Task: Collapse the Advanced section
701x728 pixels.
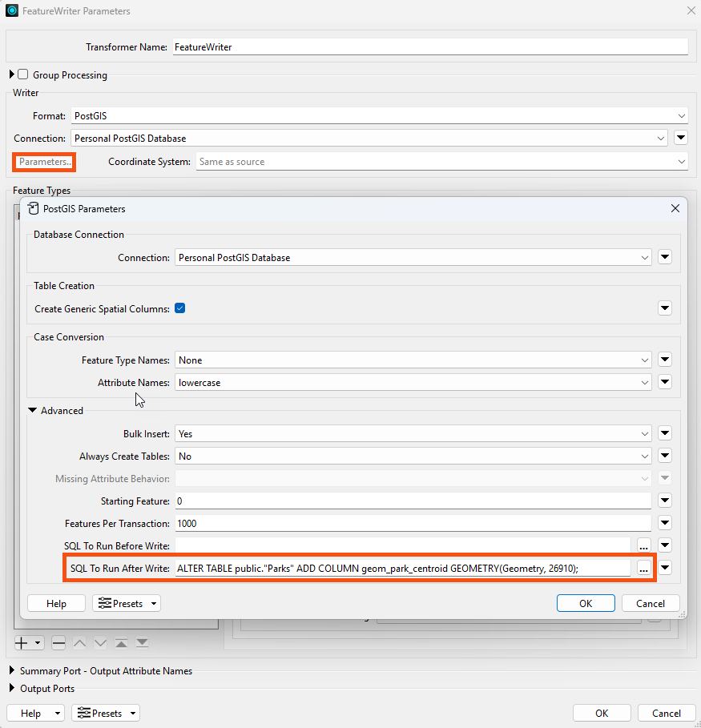Action: pos(32,410)
